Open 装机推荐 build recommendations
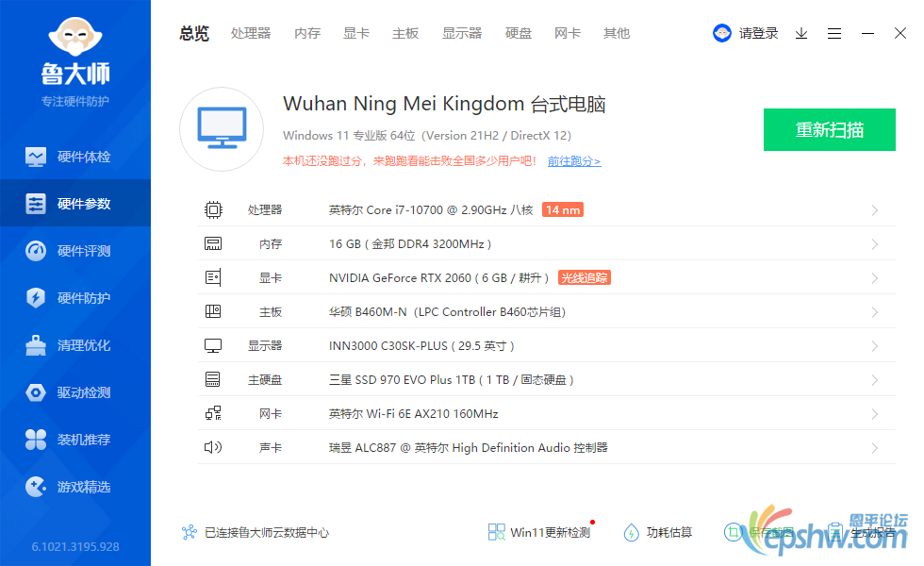Image resolution: width=924 pixels, height=566 pixels. coord(75,440)
